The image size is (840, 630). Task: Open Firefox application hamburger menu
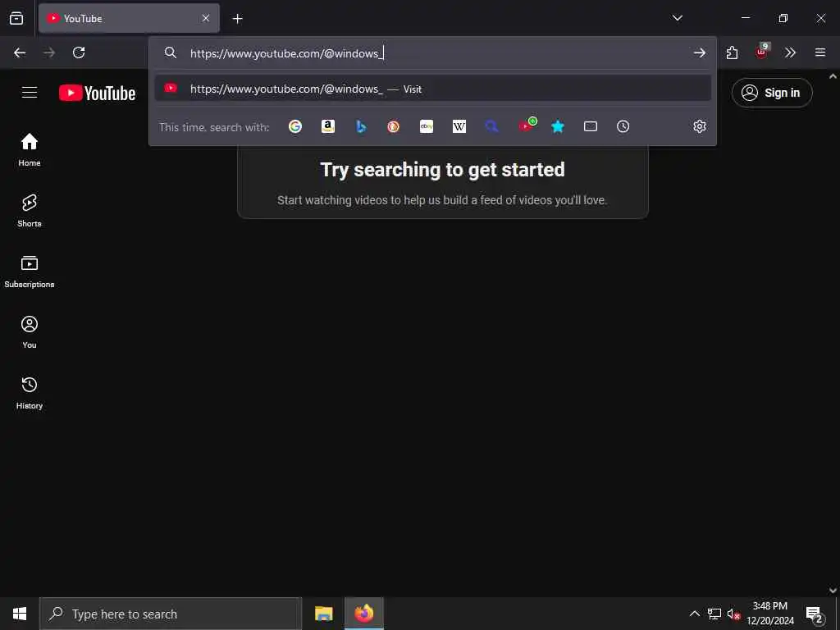(x=820, y=52)
